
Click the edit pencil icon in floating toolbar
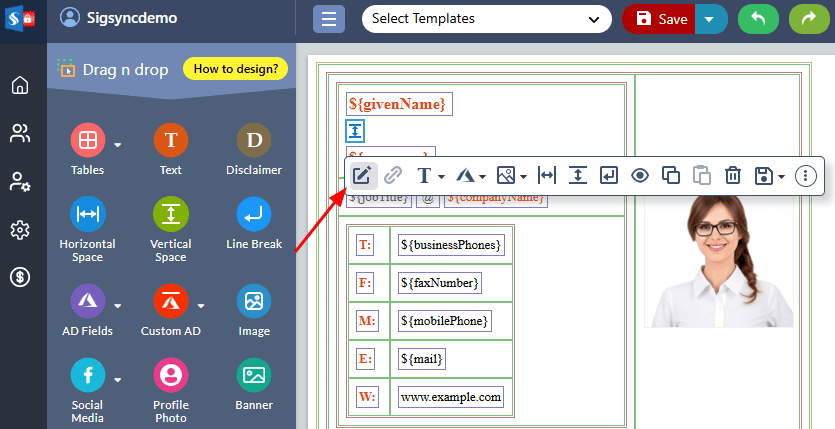362,176
